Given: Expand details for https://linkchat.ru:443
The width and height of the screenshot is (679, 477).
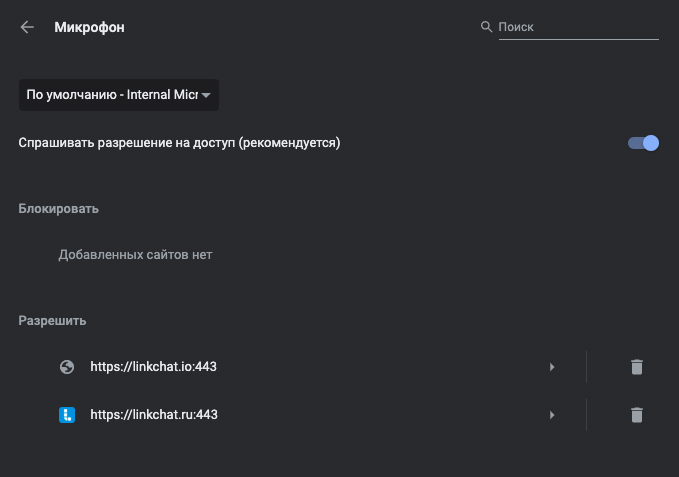Looking at the screenshot, I should coord(552,415).
